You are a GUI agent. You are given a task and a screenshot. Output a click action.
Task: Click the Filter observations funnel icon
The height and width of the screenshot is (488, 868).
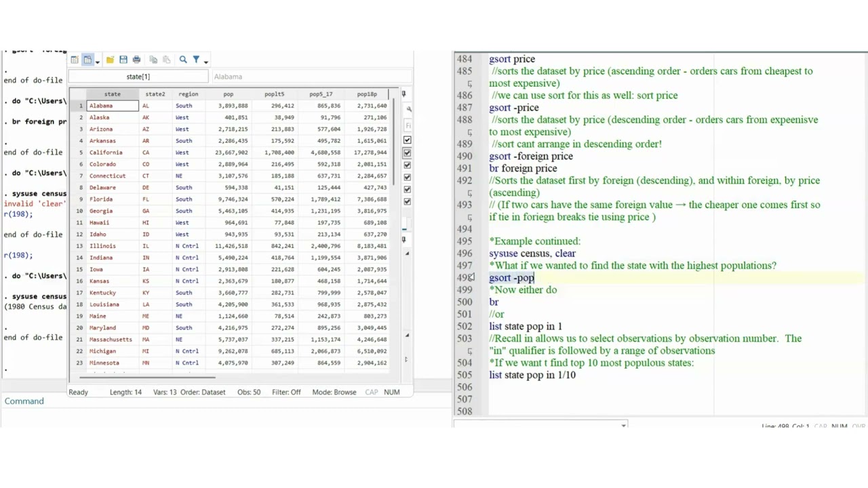point(196,60)
